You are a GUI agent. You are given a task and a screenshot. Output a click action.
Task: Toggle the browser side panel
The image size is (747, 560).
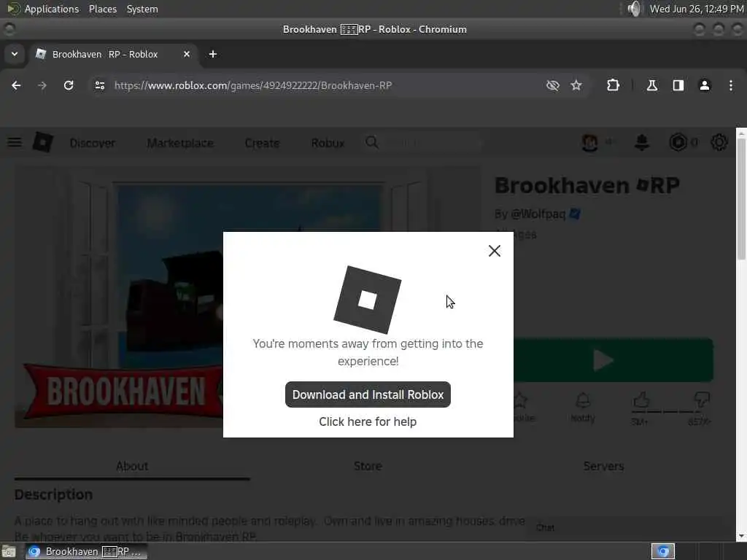[x=678, y=85]
